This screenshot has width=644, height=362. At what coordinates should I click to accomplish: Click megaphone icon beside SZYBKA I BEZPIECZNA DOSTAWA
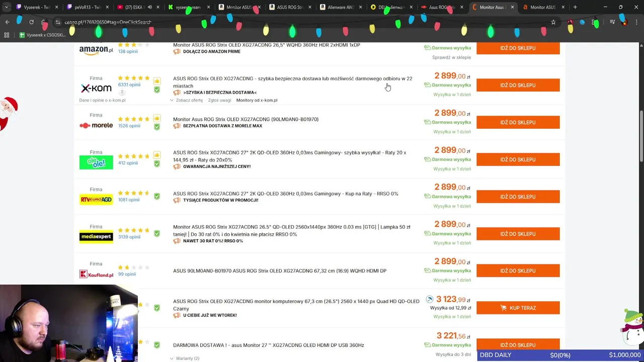tap(177, 93)
